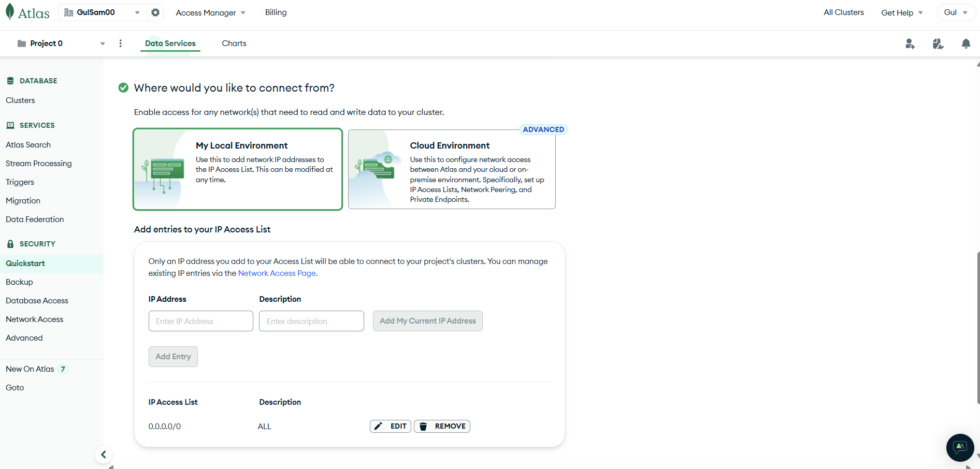Open organization settings gear icon
The height and width of the screenshot is (469, 980).
pyautogui.click(x=155, y=12)
